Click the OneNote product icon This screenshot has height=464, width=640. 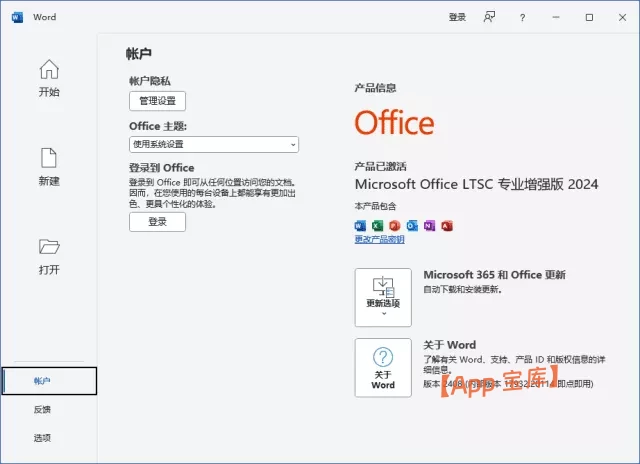429,226
